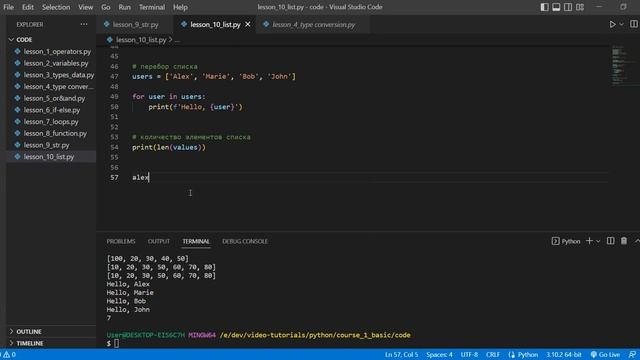Click the code minimap

623,65
